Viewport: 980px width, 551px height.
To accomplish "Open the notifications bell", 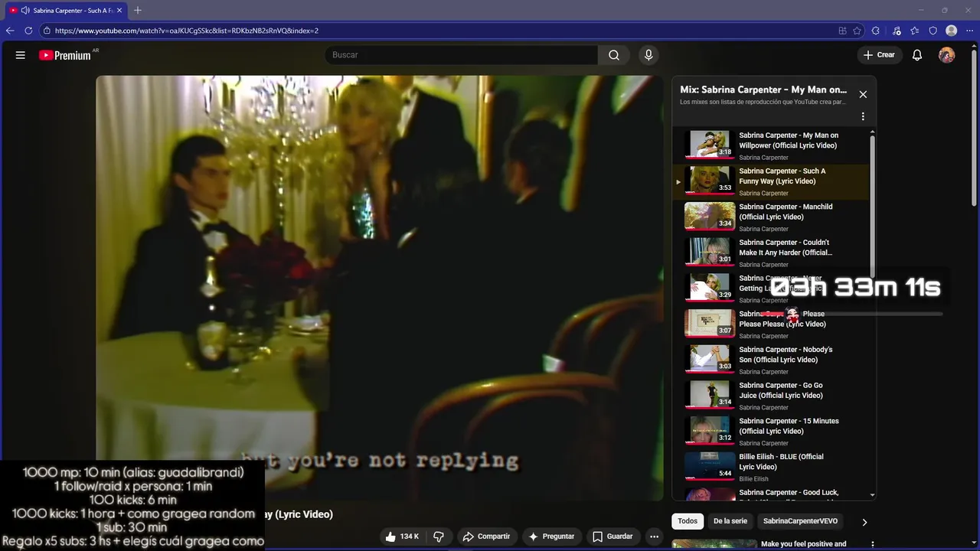I will click(x=917, y=55).
